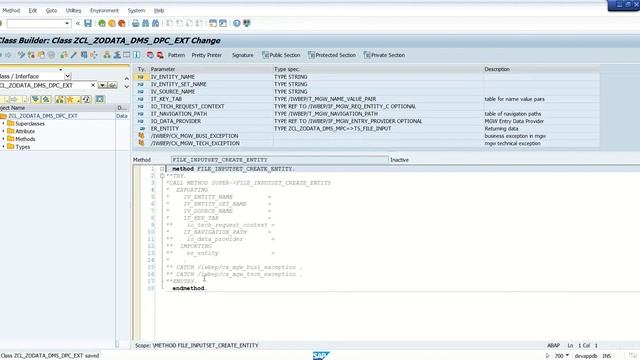This screenshot has width=640, height=360.
Task: Expand the Methods tree node
Action: click(x=4, y=139)
